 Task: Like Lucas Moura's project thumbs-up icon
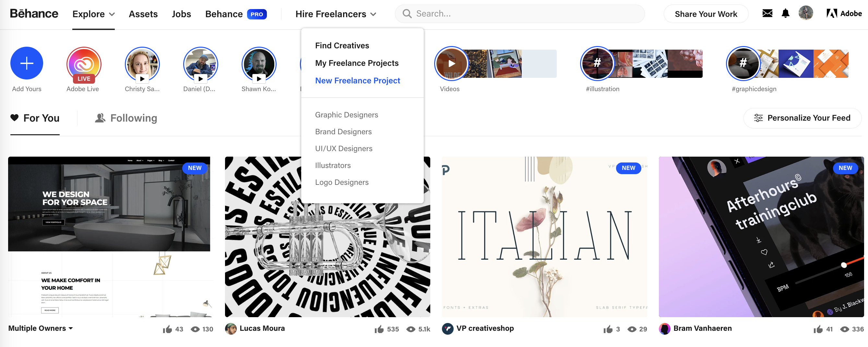click(x=379, y=329)
